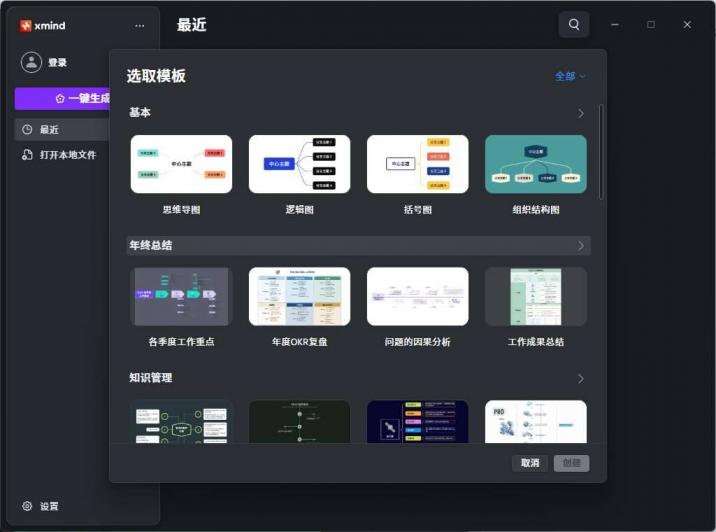
Task: Select the 思维导图 template thumbnail
Action: pos(181,164)
